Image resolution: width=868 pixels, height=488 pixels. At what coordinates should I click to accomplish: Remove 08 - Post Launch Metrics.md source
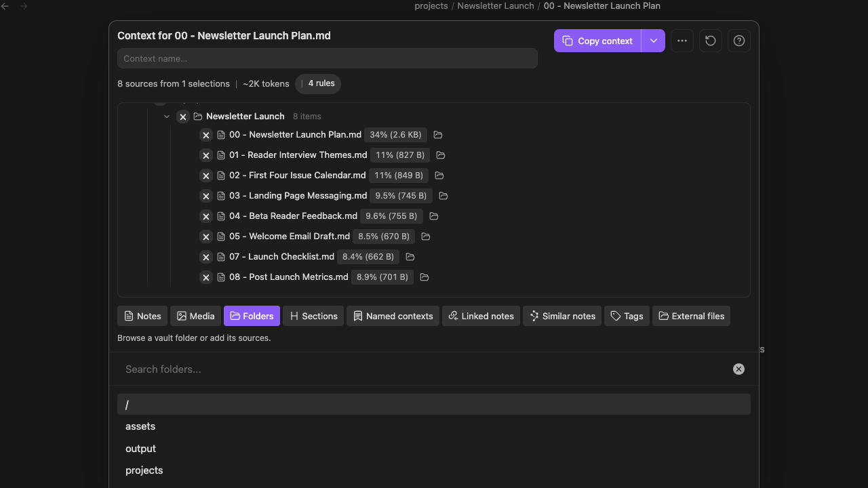(206, 277)
